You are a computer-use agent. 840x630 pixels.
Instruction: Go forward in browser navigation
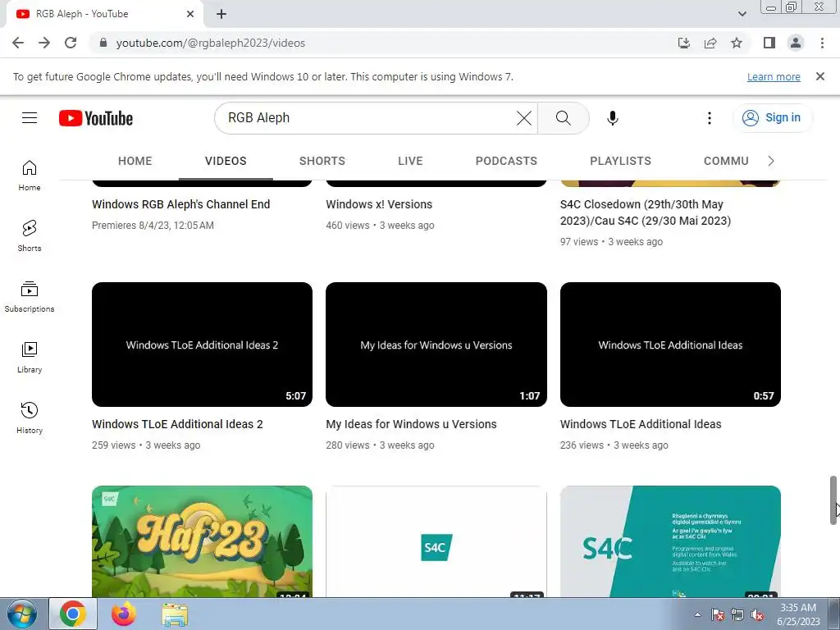click(44, 43)
